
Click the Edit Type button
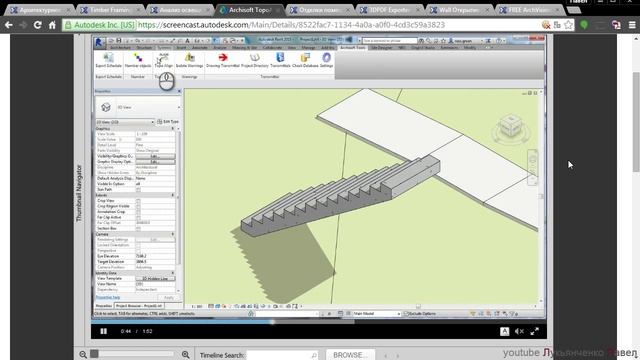click(x=168, y=122)
